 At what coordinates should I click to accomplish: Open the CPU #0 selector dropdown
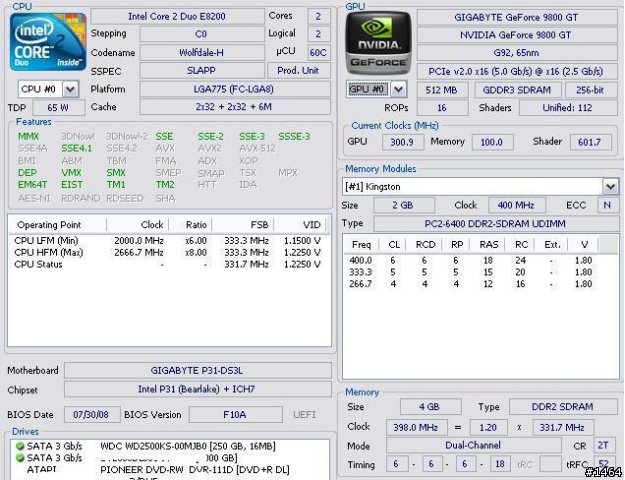(x=71, y=89)
